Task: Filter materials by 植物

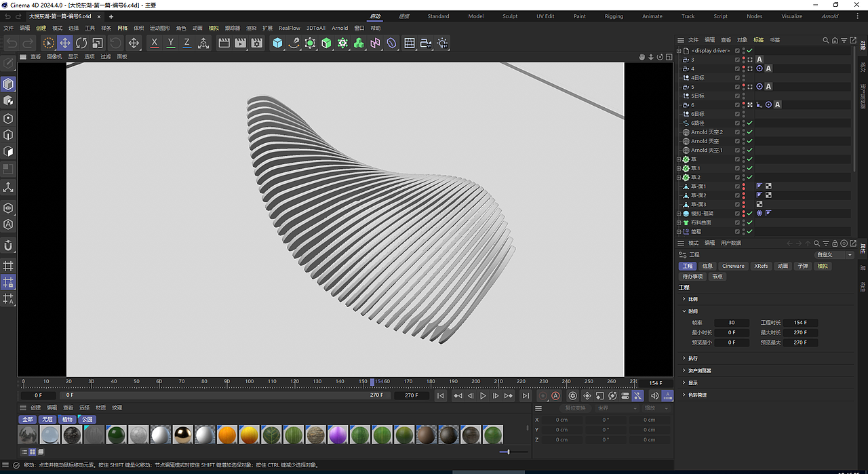Action: point(67,419)
